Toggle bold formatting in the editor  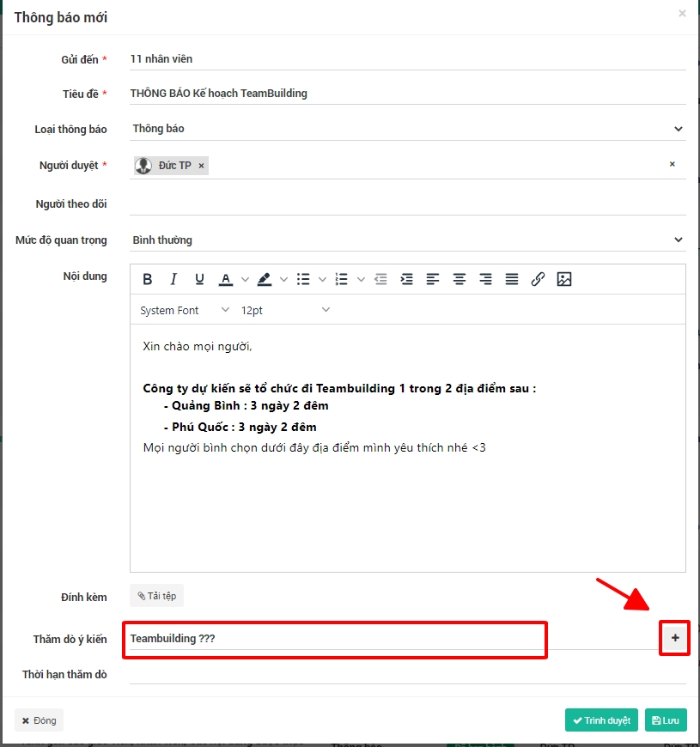click(148, 279)
